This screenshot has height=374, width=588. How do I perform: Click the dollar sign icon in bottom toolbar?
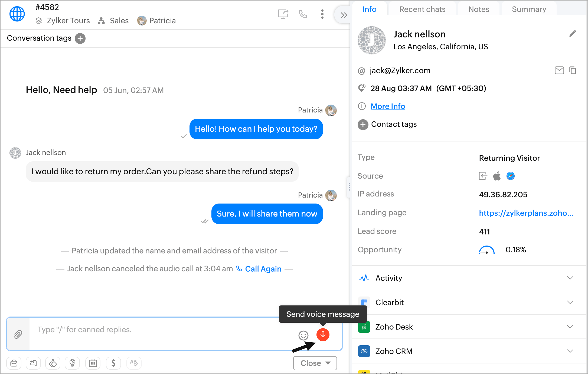click(113, 363)
